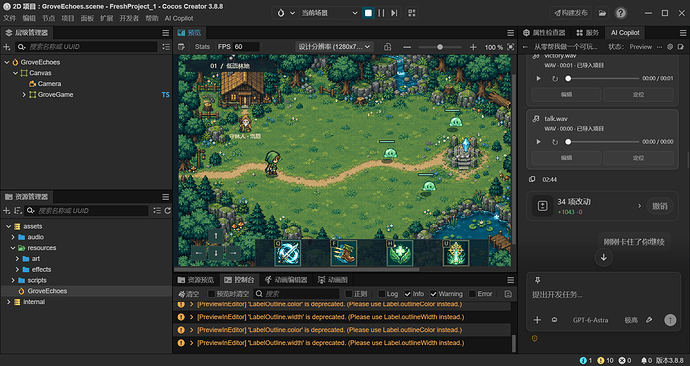This screenshot has height=366, width=690.
Task: Select the GroveEchoes scene asset
Action: (x=47, y=291)
